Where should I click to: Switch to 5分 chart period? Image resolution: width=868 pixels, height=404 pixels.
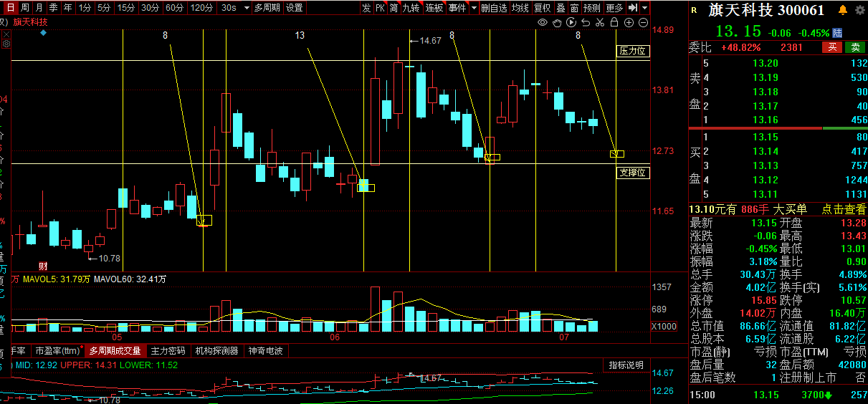(105, 8)
